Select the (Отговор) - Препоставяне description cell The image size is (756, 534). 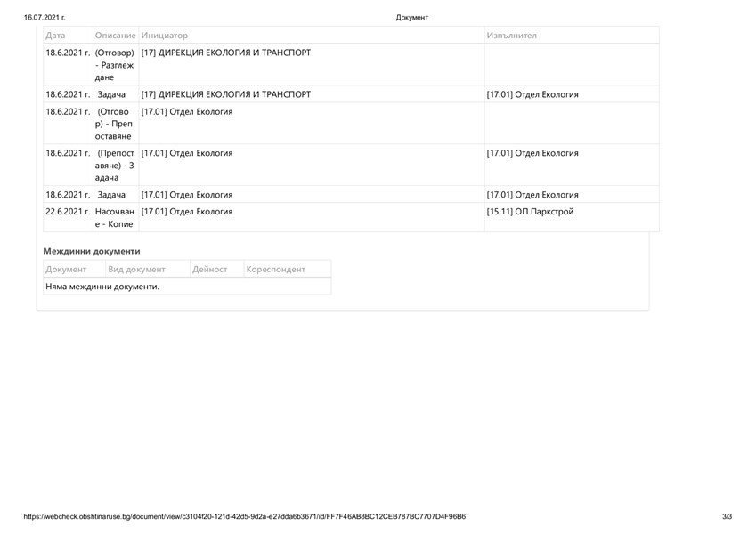[x=115, y=124]
